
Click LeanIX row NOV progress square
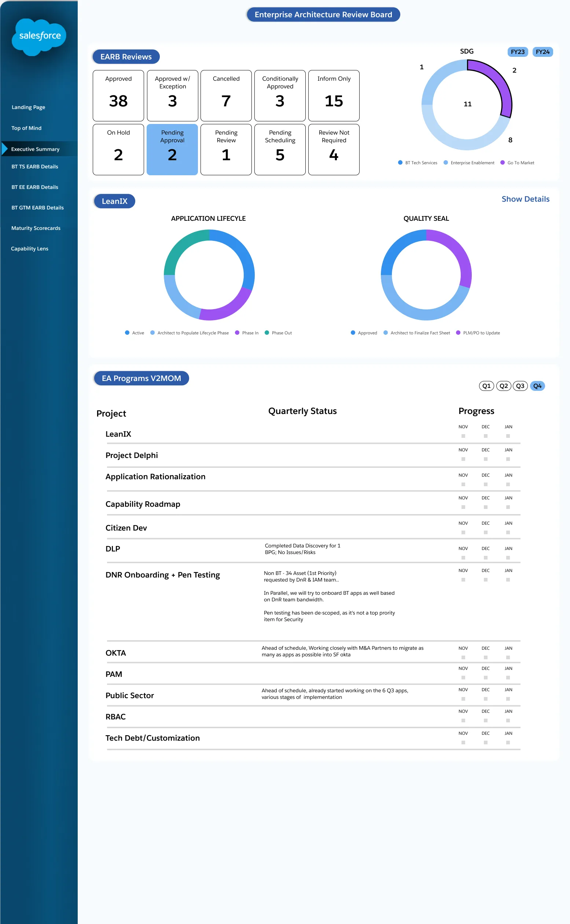pyautogui.click(x=463, y=436)
